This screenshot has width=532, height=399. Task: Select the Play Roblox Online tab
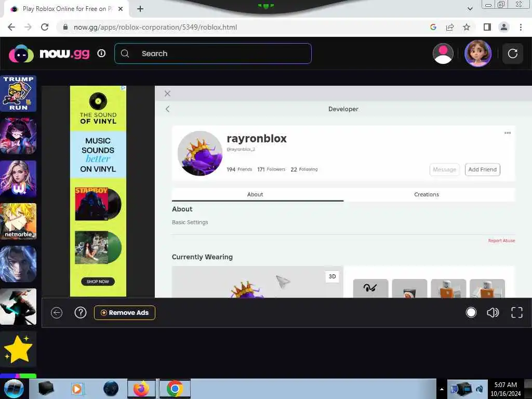66,9
